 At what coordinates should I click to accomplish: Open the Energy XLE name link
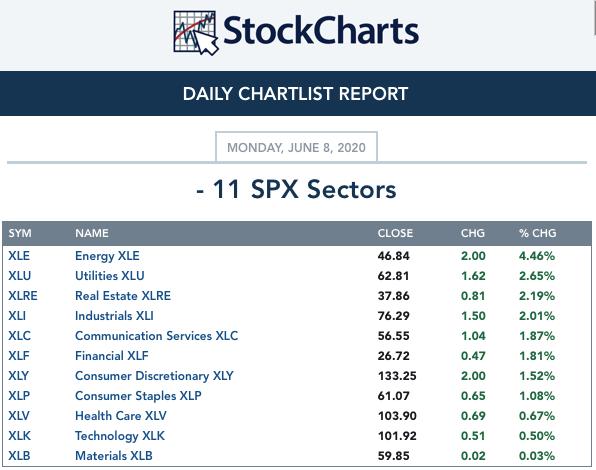coord(107,256)
